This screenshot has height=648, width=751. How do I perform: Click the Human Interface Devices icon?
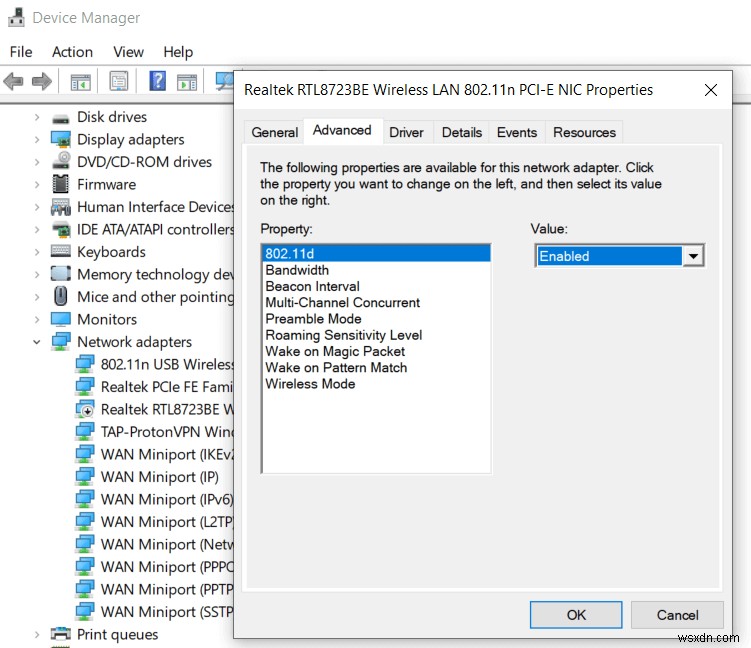click(61, 206)
